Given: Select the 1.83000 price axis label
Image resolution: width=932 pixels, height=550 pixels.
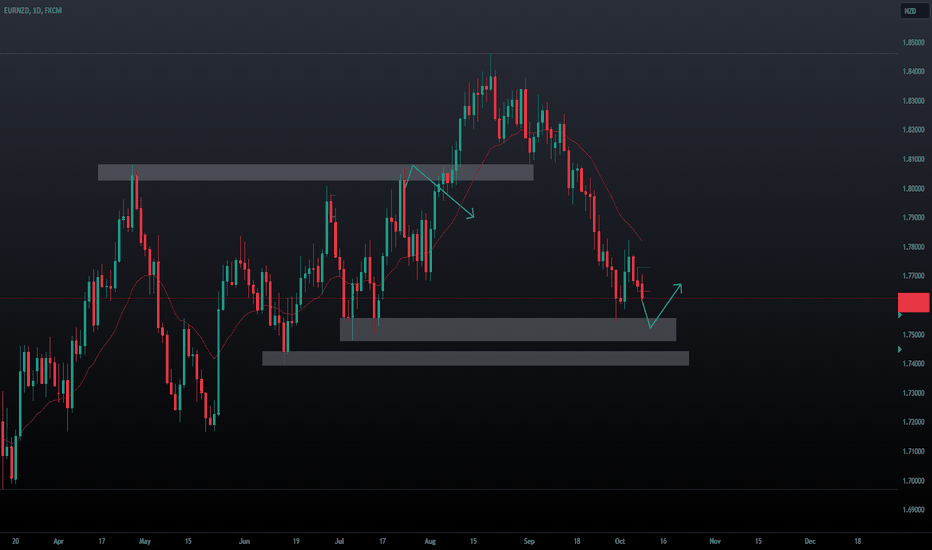Looking at the screenshot, I should [914, 101].
